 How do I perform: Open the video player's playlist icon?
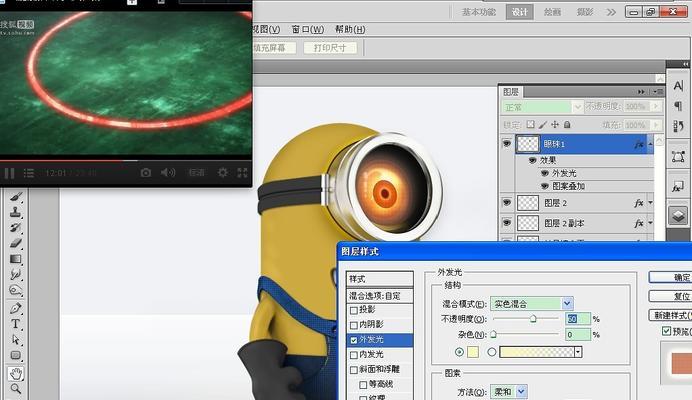(29, 173)
